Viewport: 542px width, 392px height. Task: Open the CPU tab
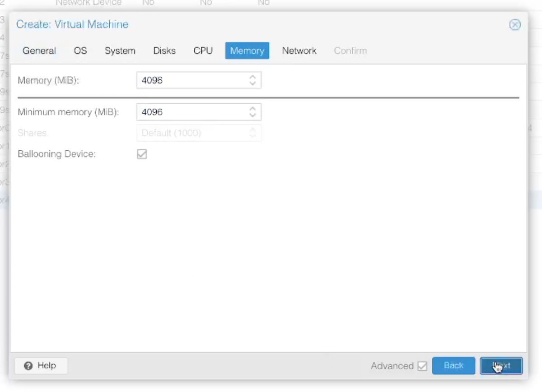tap(202, 51)
